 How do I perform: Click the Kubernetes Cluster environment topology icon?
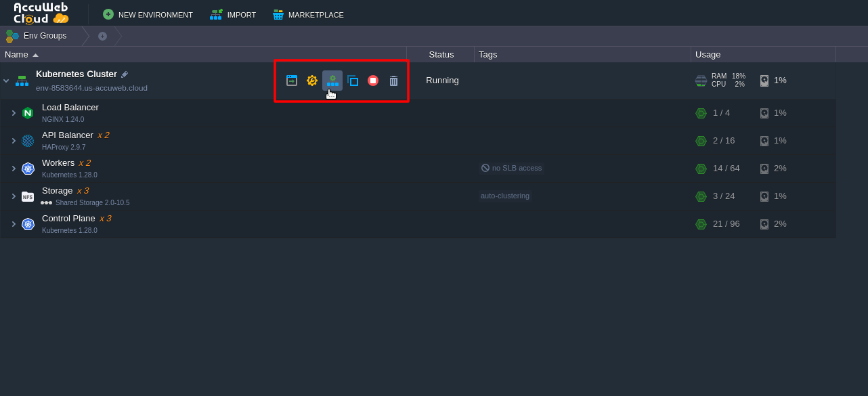point(22,81)
